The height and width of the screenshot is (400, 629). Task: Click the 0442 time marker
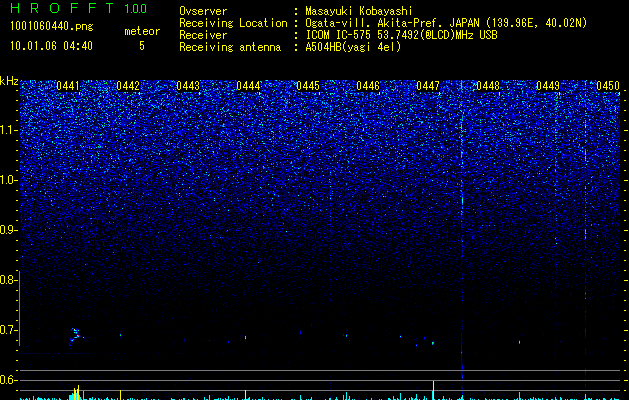[x=128, y=86]
